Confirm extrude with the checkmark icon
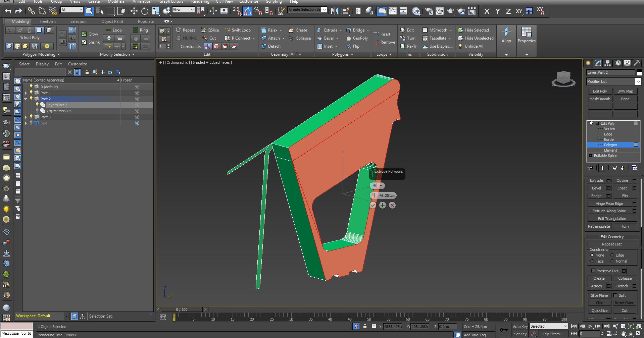 [x=373, y=205]
